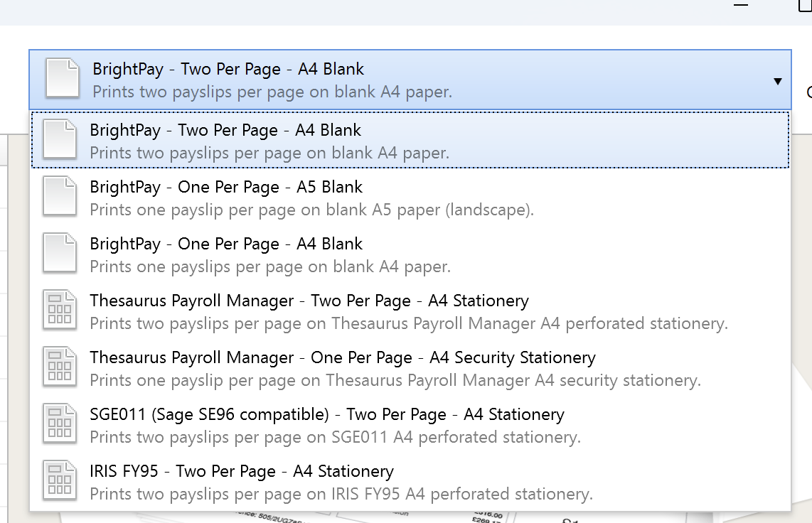
Task: Choose IRIS FY95 Two Per Page A4 Stationery
Action: point(410,481)
